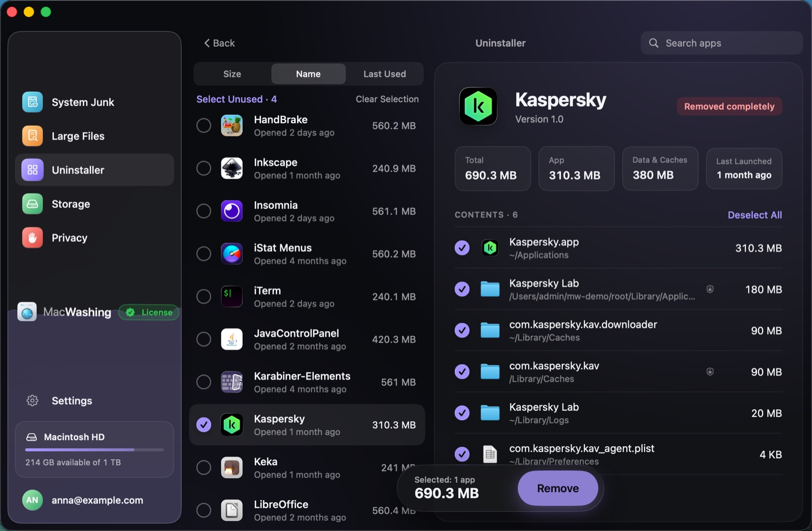This screenshot has height=531, width=812.
Task: Click the iStat Menus app icon
Action: pyautogui.click(x=232, y=254)
